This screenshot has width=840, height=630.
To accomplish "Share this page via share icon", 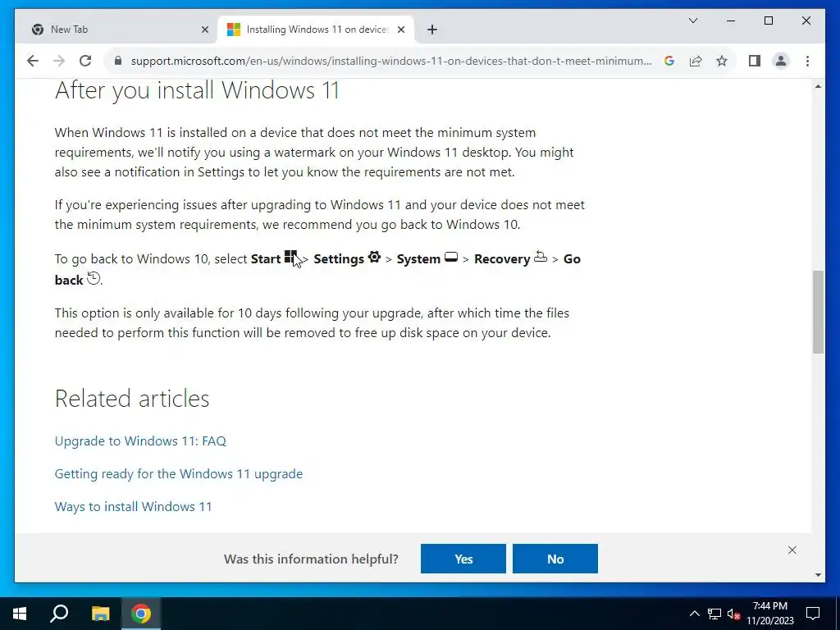I will pos(696,61).
